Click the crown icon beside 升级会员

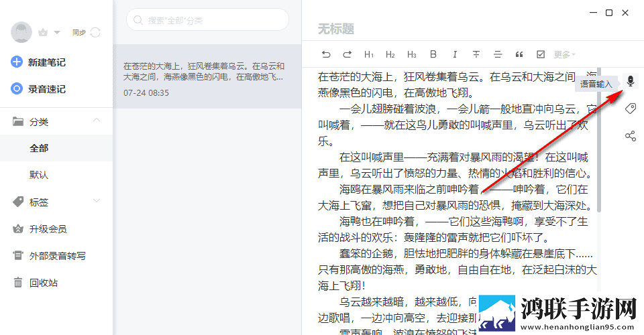click(18, 228)
